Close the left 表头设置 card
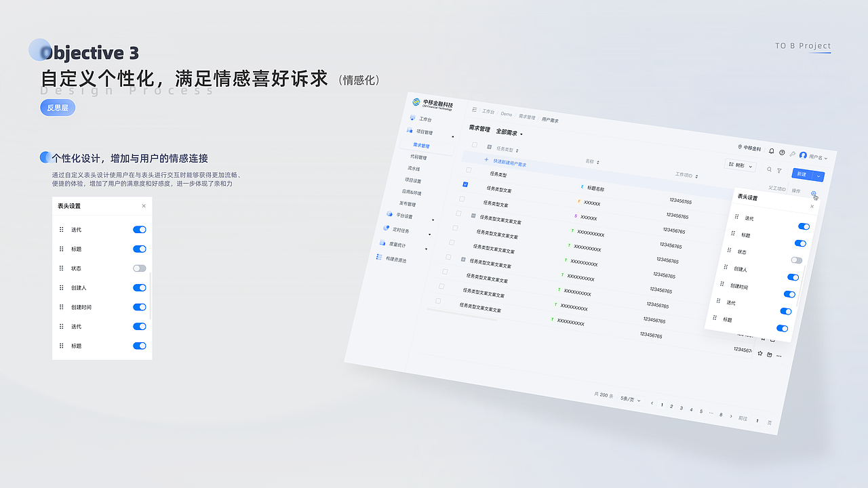 [x=144, y=206]
